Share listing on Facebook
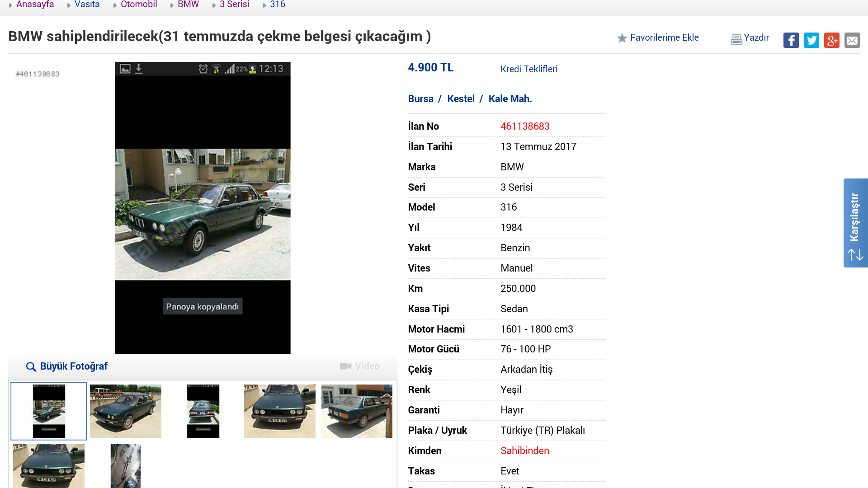Viewport: 868px width, 488px height. [791, 40]
